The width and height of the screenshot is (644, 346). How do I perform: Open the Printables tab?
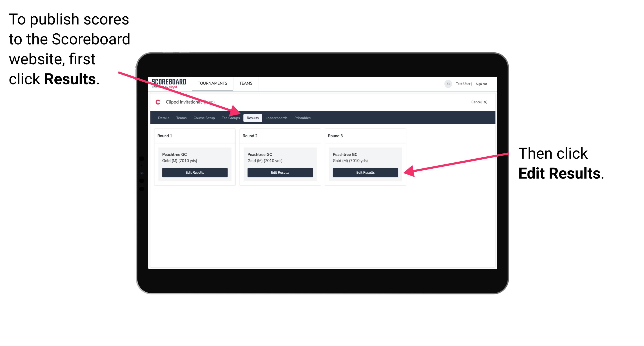pyautogui.click(x=303, y=118)
